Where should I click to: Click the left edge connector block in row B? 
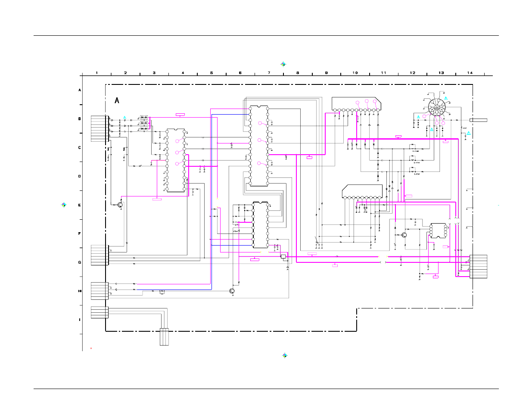[x=100, y=128]
